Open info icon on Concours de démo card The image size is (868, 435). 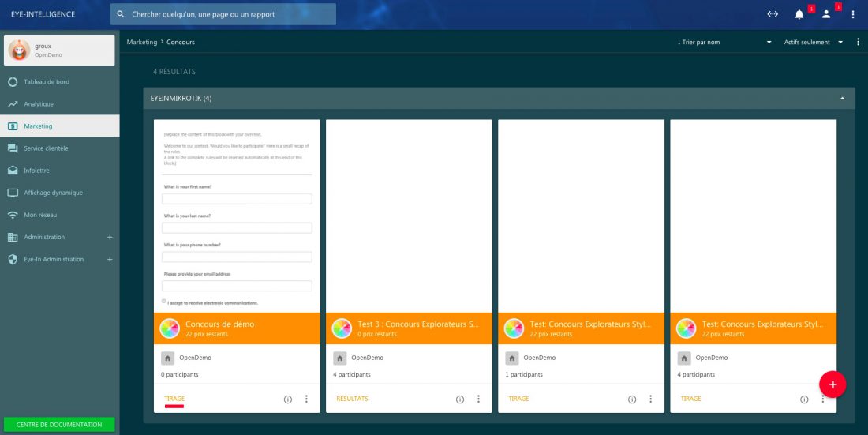pos(288,399)
